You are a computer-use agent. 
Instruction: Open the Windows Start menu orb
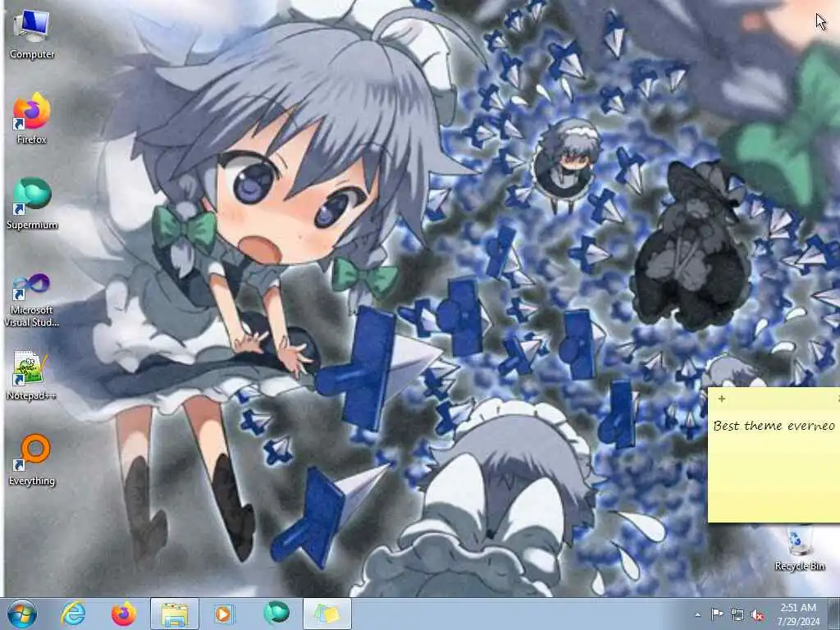(22, 614)
